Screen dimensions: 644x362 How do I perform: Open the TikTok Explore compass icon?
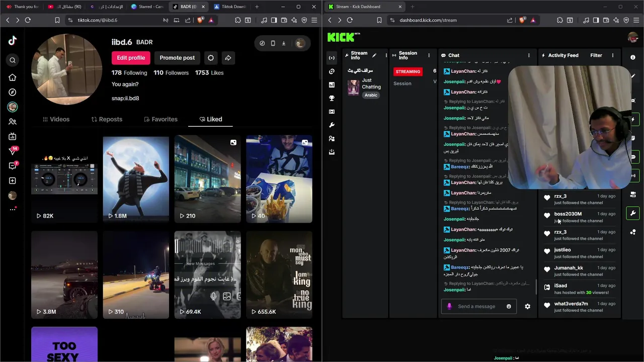[13, 92]
